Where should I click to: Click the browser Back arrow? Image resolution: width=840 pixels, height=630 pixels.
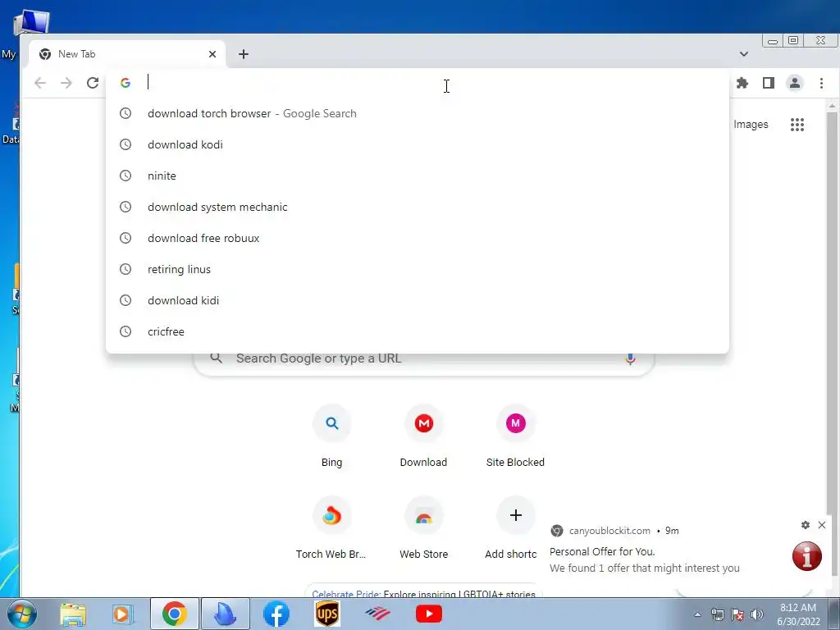coord(40,83)
